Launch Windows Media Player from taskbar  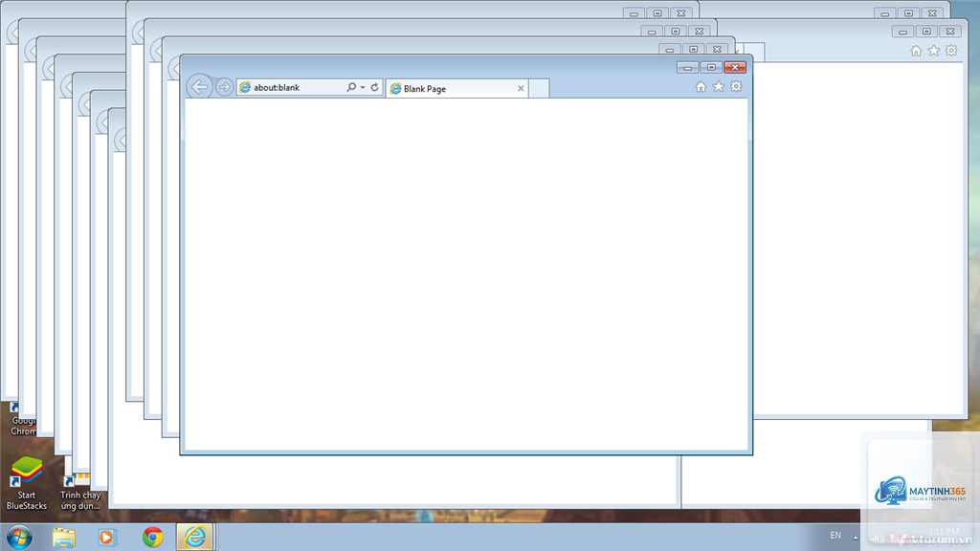click(107, 538)
